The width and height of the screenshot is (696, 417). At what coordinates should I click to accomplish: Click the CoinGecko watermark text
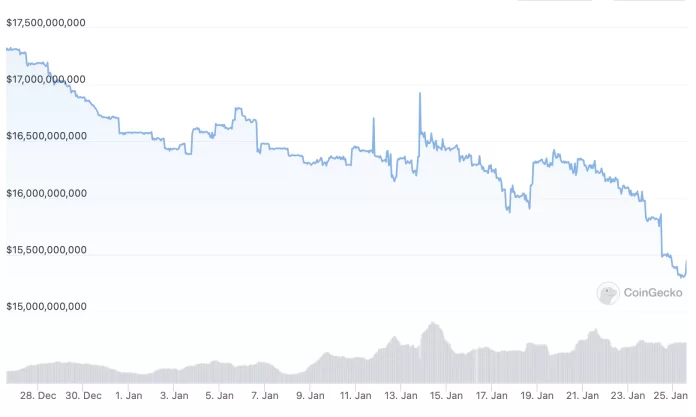click(653, 293)
